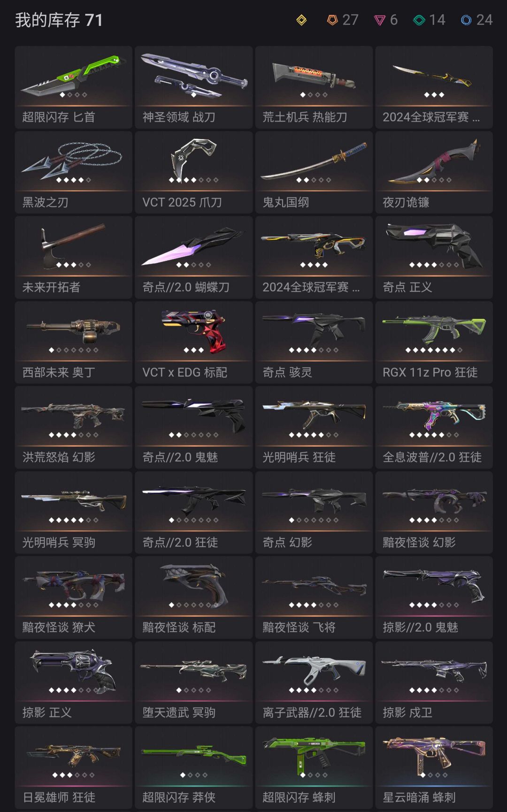Open the VCT 2025 爪刀 karambit card
Screen dimensions: 507x812
pyautogui.click(x=194, y=172)
